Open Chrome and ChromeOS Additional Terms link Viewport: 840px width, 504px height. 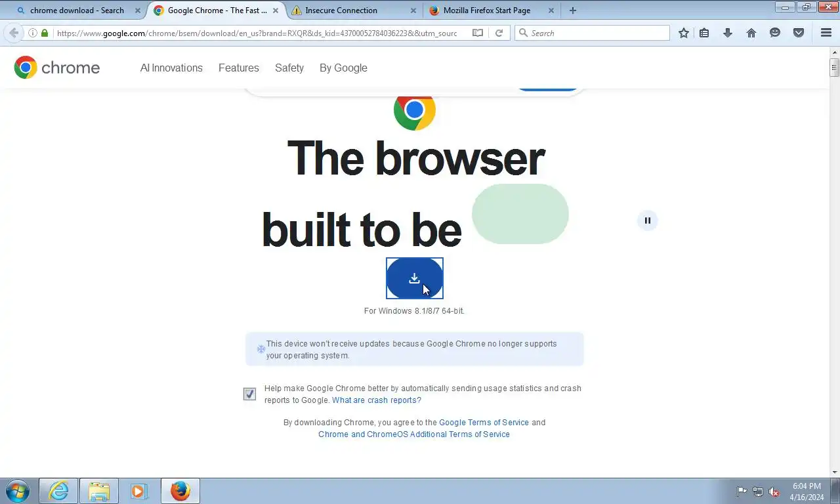(414, 434)
